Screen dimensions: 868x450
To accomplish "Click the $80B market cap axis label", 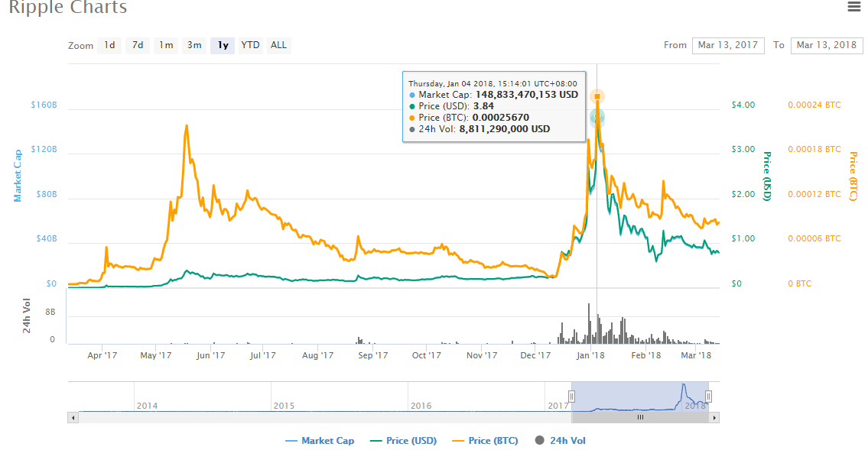I will point(47,195).
